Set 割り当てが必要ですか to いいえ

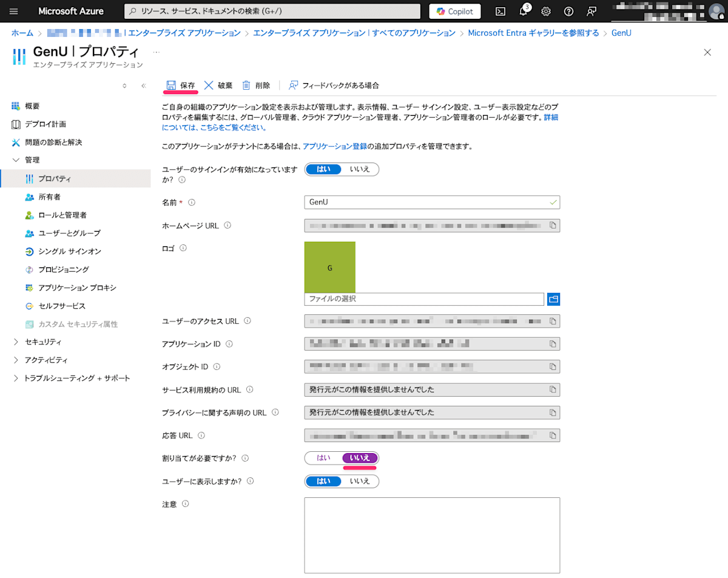coord(360,458)
